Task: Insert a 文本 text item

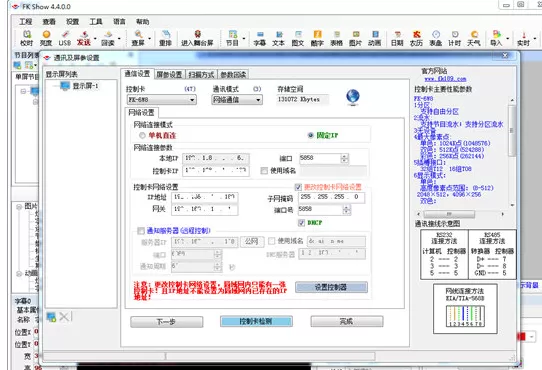Action: pos(278,38)
